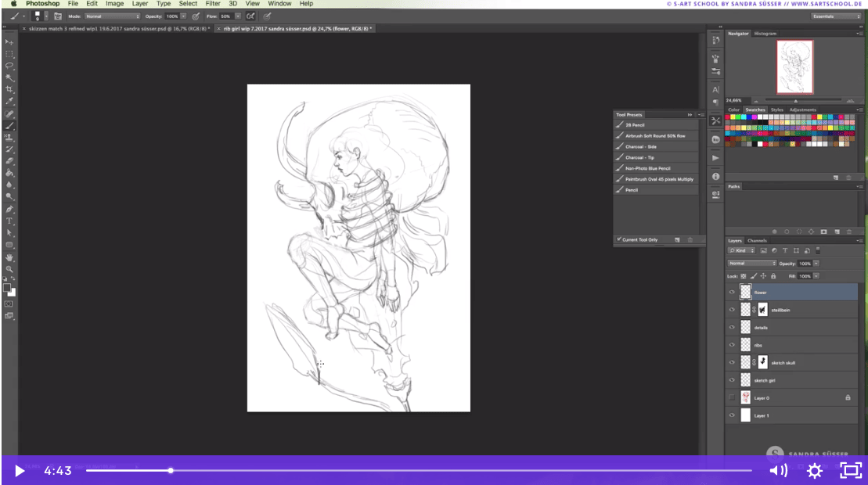
Task: Play the video
Action: click(20, 471)
